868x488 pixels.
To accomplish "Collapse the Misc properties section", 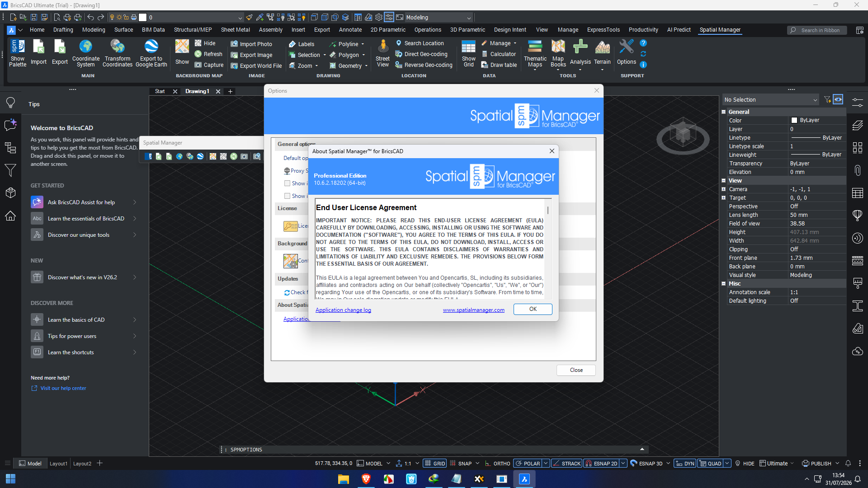I will (x=724, y=283).
